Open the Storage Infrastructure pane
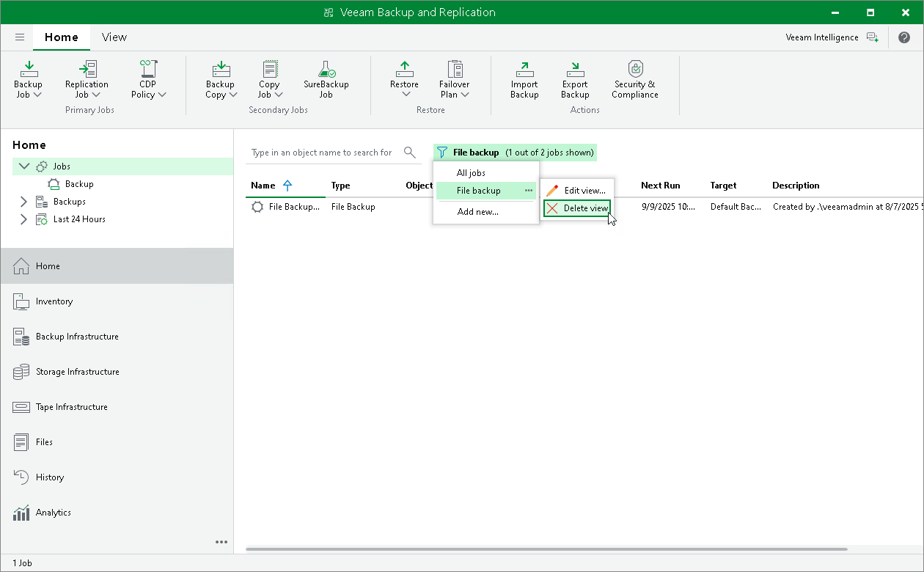The width and height of the screenshot is (924, 572). 117,372
